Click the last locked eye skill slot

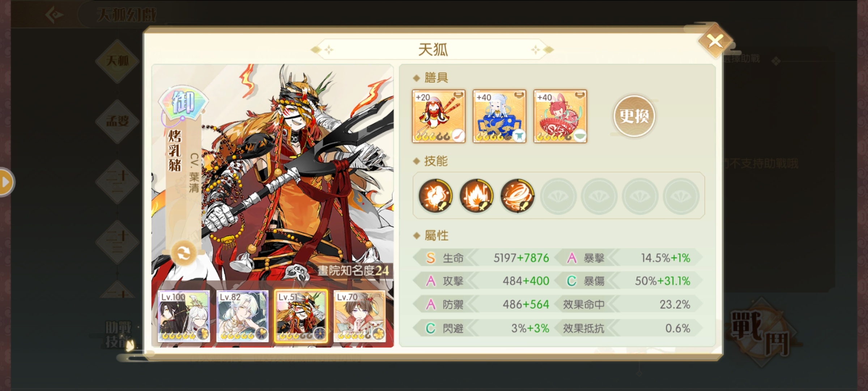tap(681, 196)
